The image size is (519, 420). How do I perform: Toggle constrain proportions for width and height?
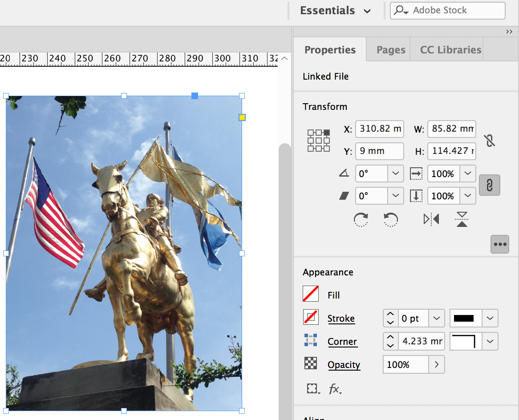pos(490,140)
